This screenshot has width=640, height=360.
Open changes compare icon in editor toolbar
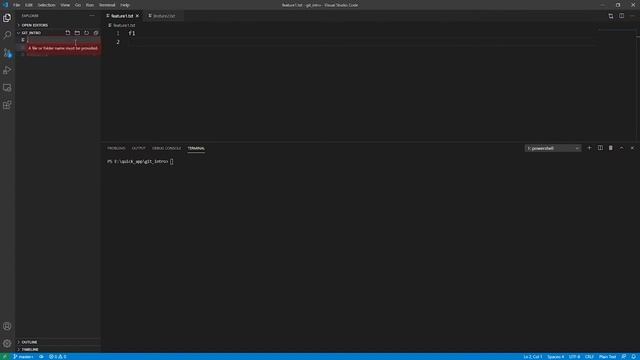611,16
